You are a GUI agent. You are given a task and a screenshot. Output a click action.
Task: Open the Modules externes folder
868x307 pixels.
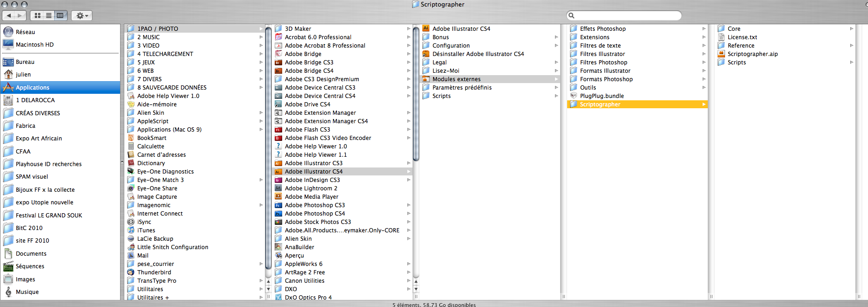[490, 79]
